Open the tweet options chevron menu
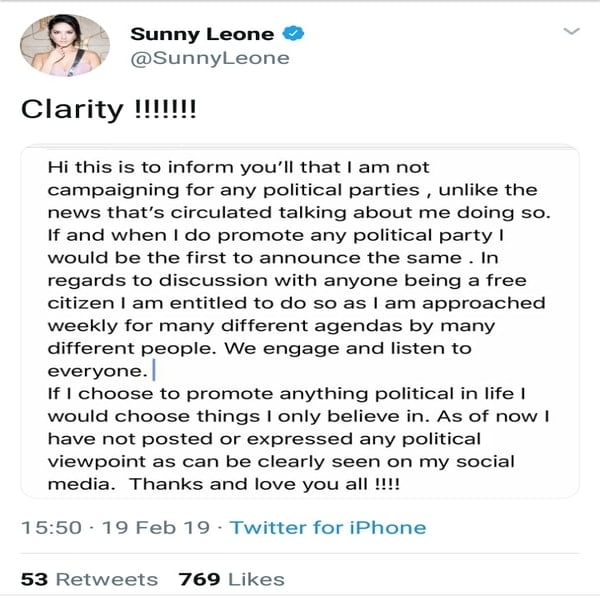The width and height of the screenshot is (600, 600). pyautogui.click(x=571, y=32)
